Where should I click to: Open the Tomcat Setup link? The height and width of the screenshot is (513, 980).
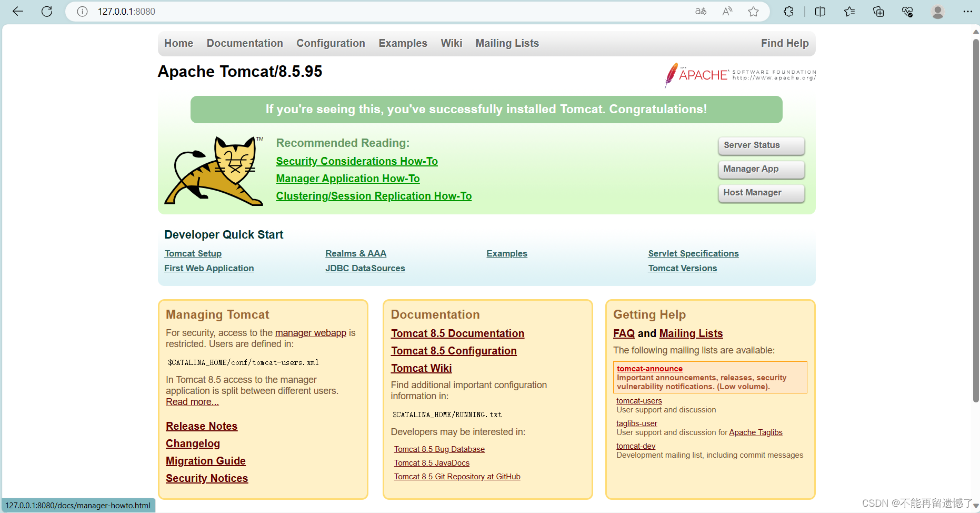(193, 253)
